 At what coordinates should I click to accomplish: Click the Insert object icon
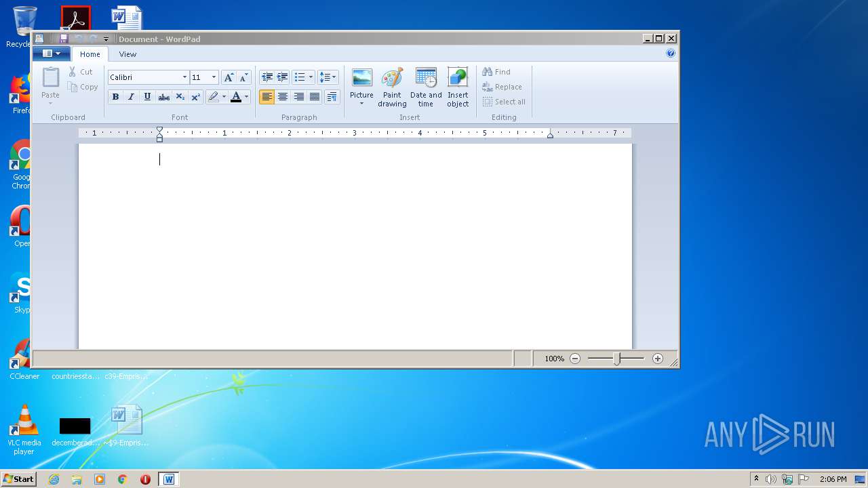point(458,78)
